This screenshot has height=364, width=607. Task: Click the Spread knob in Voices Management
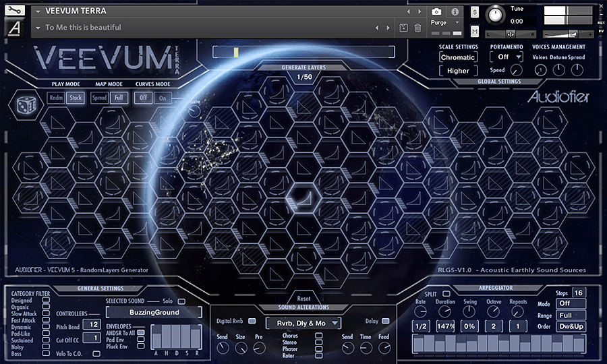tap(577, 70)
